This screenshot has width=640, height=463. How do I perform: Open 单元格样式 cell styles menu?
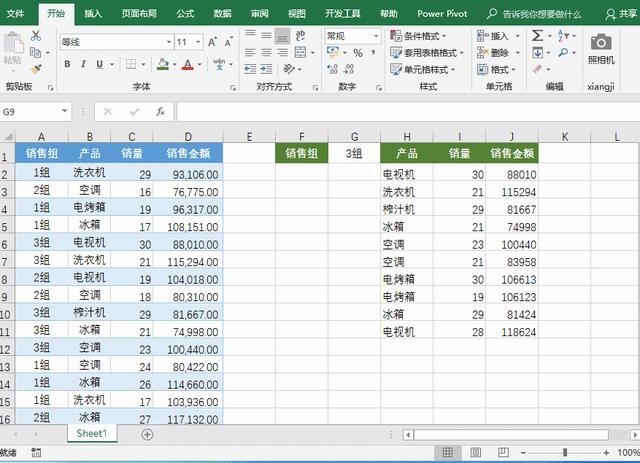tap(422, 69)
